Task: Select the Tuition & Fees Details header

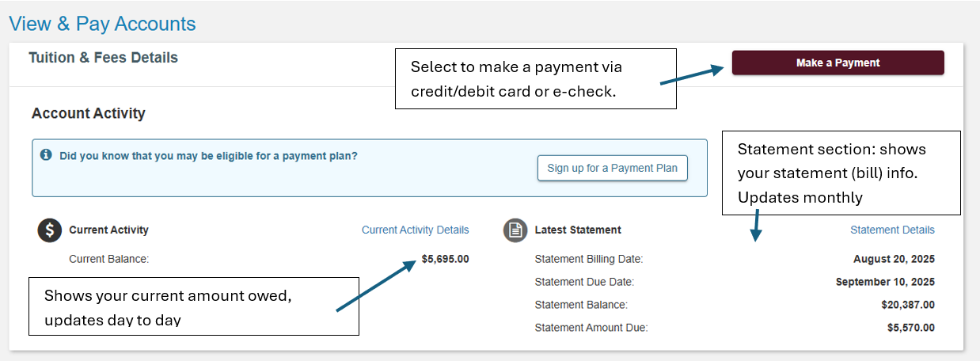Action: click(103, 58)
